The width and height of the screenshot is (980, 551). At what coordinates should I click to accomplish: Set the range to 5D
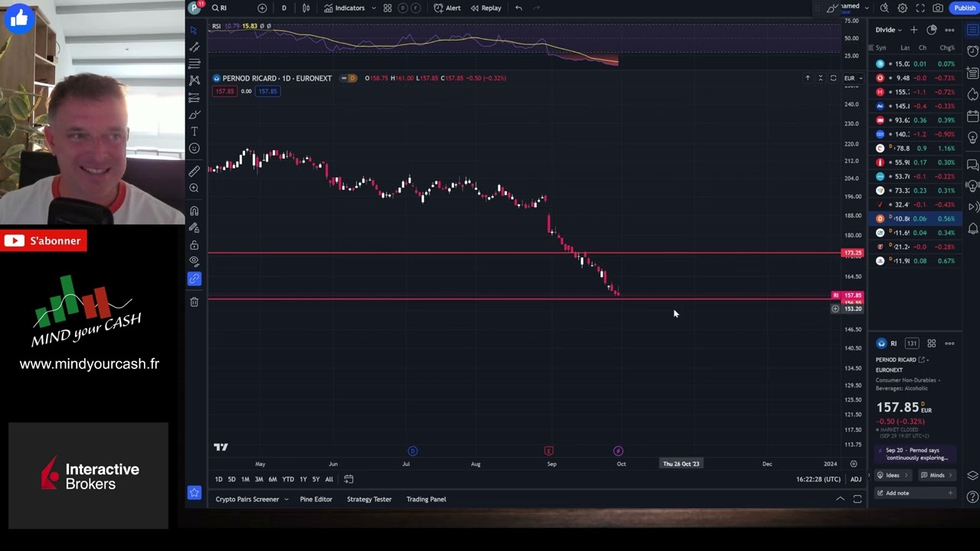pos(231,479)
